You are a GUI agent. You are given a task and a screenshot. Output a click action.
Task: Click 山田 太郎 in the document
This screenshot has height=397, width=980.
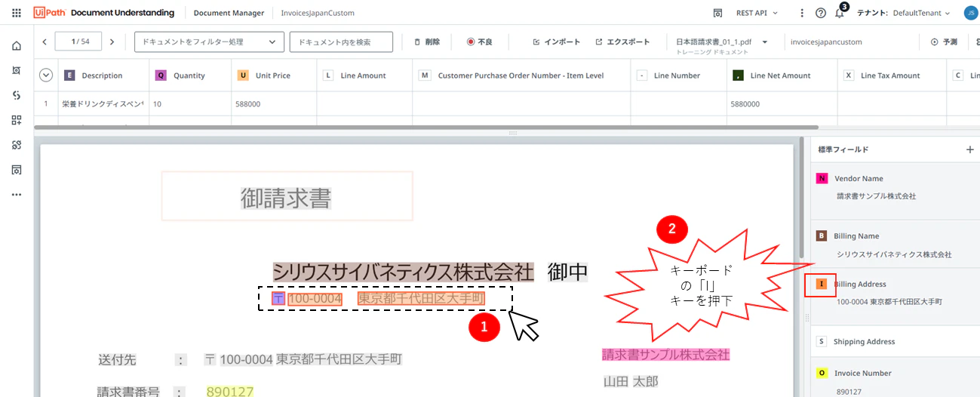point(631,382)
